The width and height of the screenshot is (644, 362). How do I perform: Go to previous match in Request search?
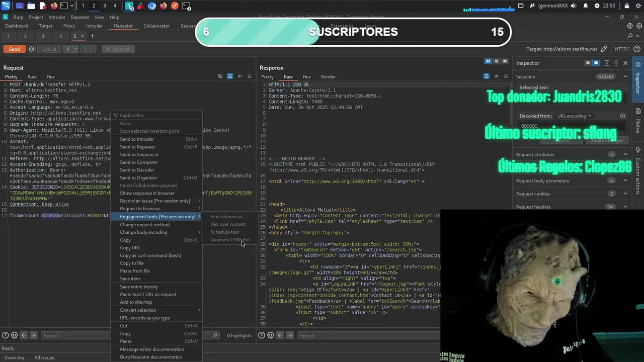24,335
